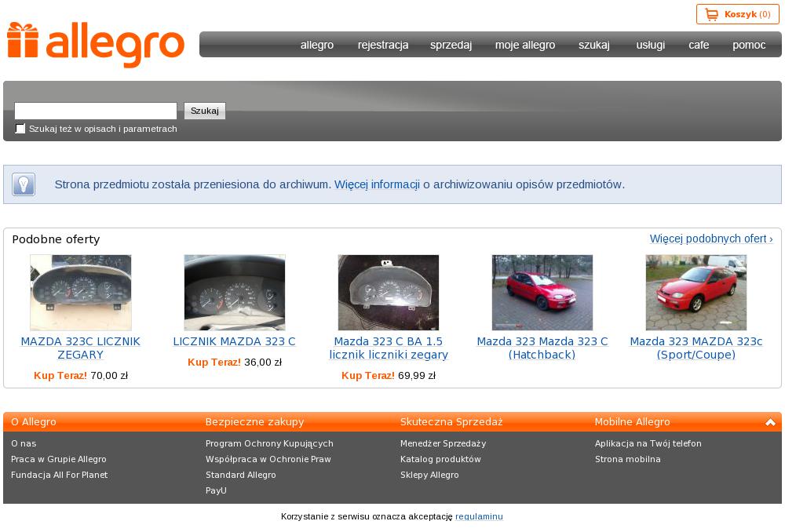Click the Szukaj search button

[205, 111]
